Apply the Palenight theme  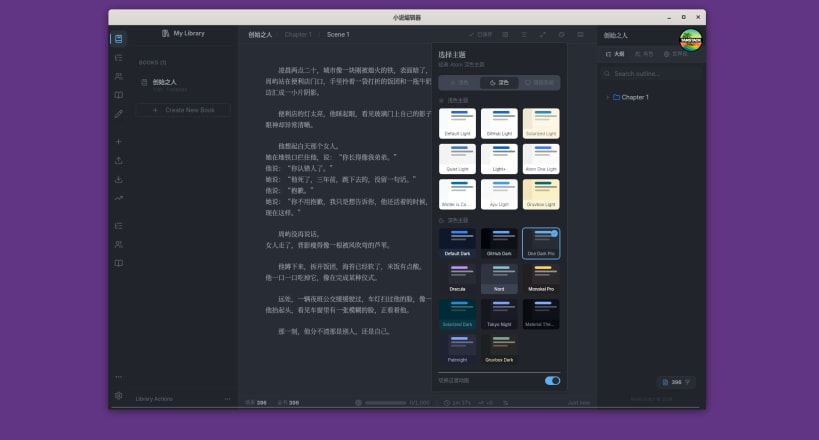pos(458,350)
